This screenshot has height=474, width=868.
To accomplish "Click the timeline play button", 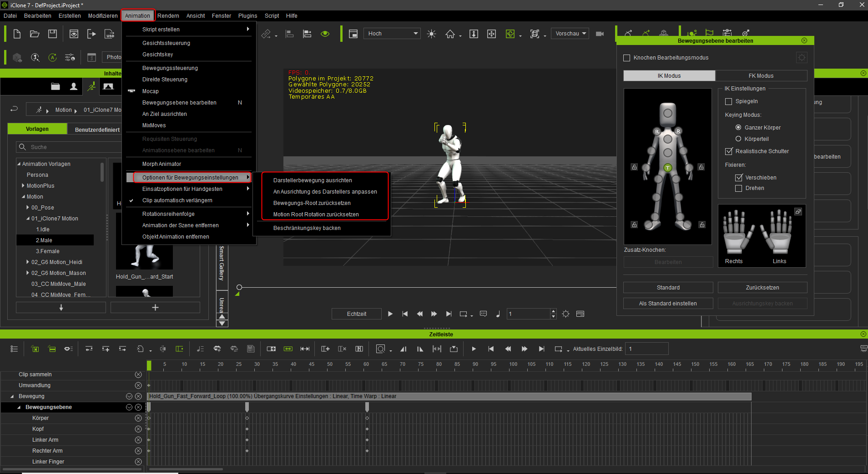I will click(x=474, y=349).
